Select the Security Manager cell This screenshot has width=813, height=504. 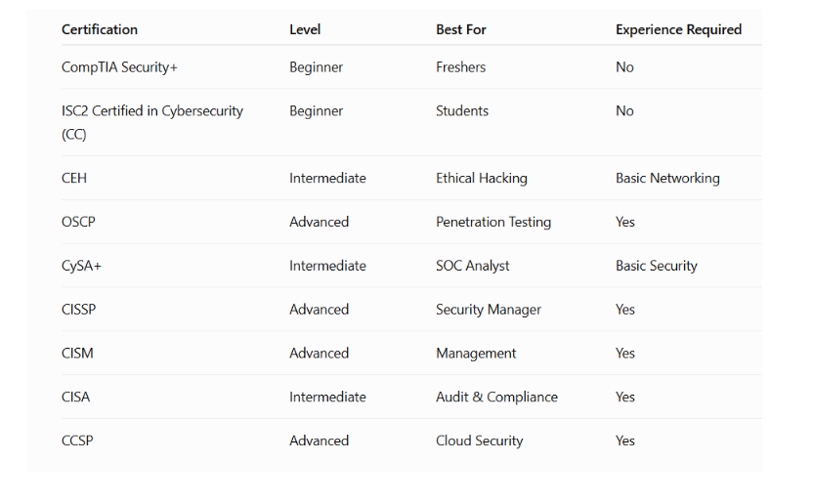click(489, 310)
